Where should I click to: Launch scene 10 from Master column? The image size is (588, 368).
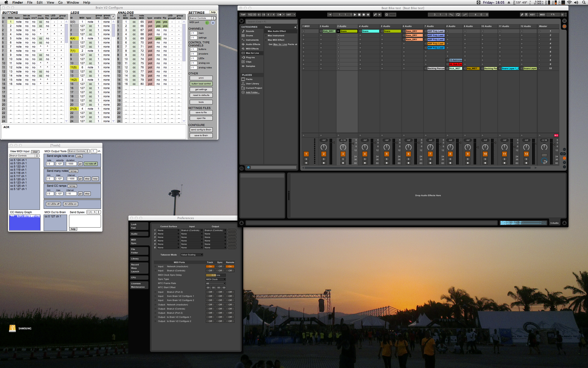tap(540, 68)
